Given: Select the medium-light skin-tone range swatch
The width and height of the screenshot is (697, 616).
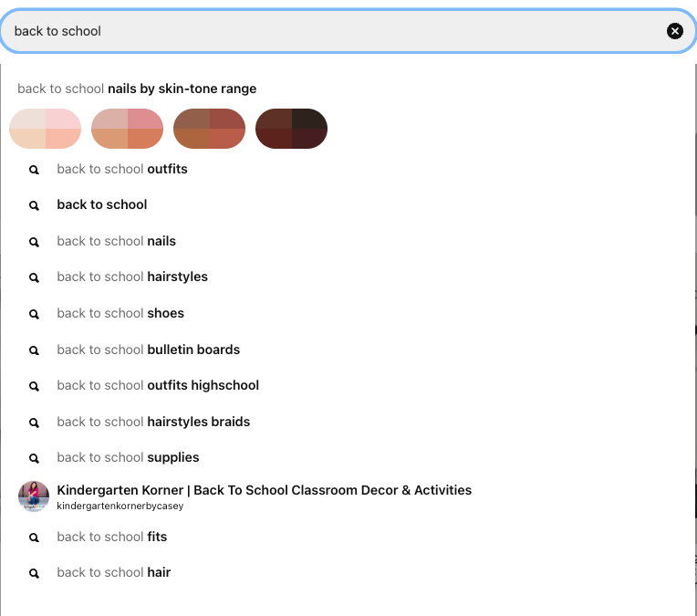Looking at the screenshot, I should pos(127,129).
